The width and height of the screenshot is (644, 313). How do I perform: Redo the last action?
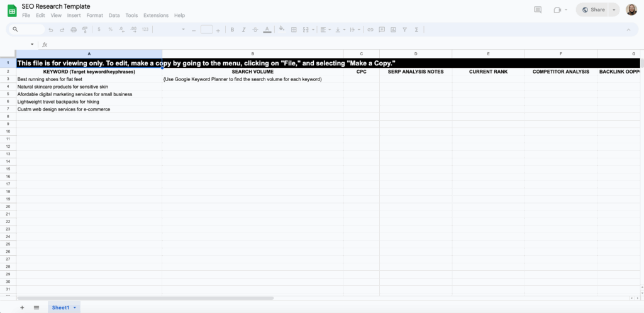click(x=62, y=30)
